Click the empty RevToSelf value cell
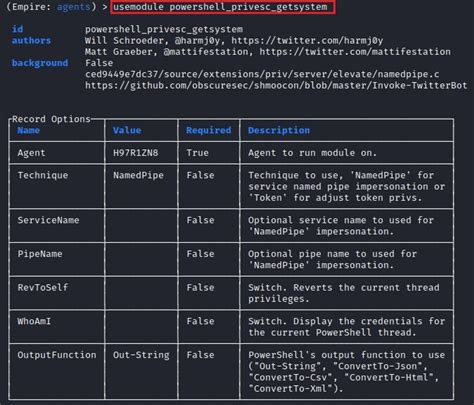The image size is (474, 405). coord(141,293)
